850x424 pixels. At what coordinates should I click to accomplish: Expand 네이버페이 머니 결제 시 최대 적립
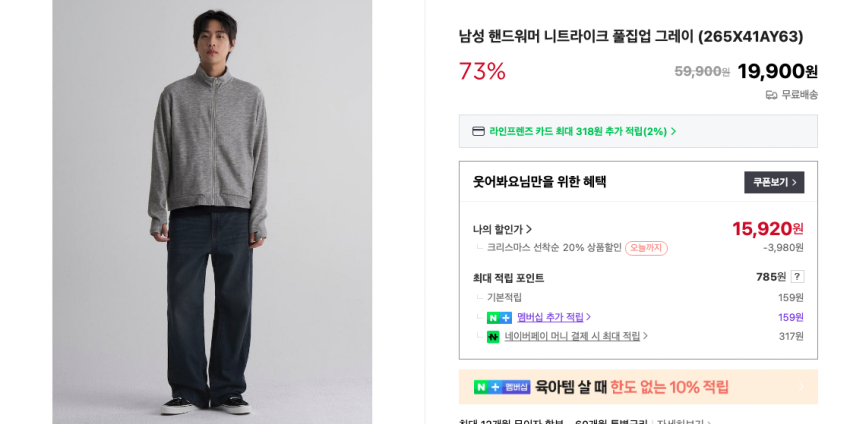coord(576,337)
